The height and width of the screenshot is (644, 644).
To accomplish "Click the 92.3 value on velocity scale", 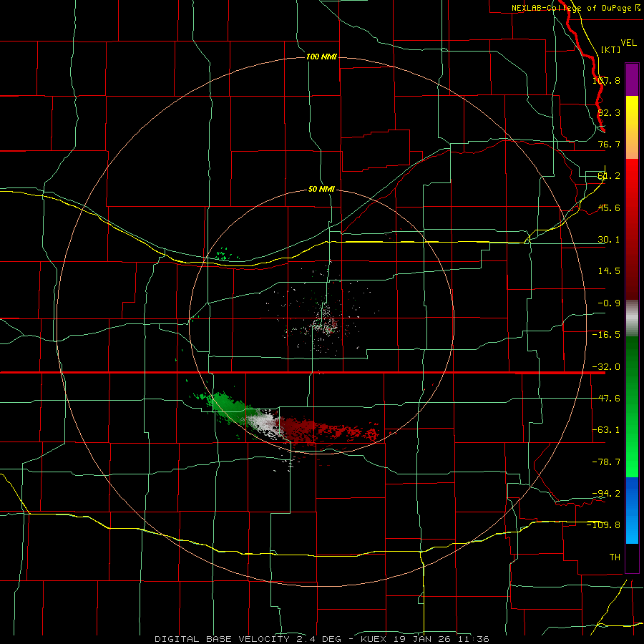I will 609,112.
